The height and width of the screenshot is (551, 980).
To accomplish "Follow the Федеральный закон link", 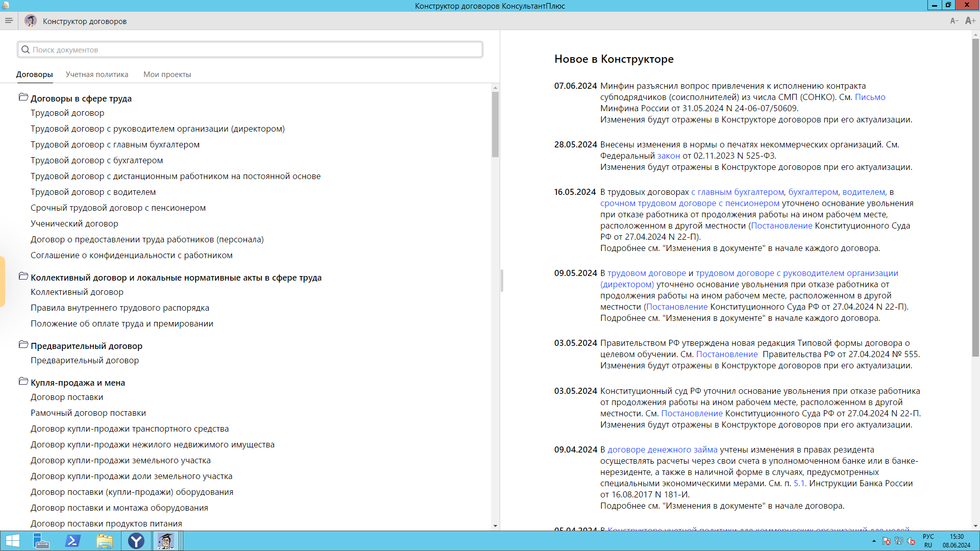I will [x=668, y=156].
